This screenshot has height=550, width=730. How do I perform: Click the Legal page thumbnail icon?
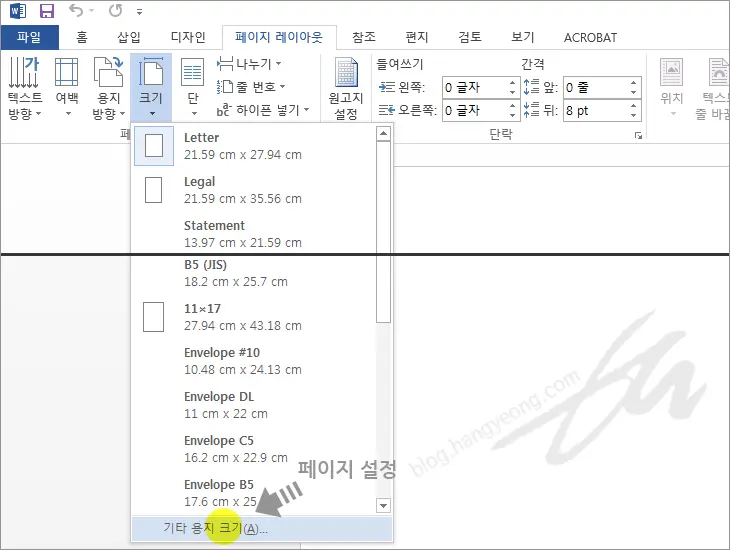pos(154,190)
